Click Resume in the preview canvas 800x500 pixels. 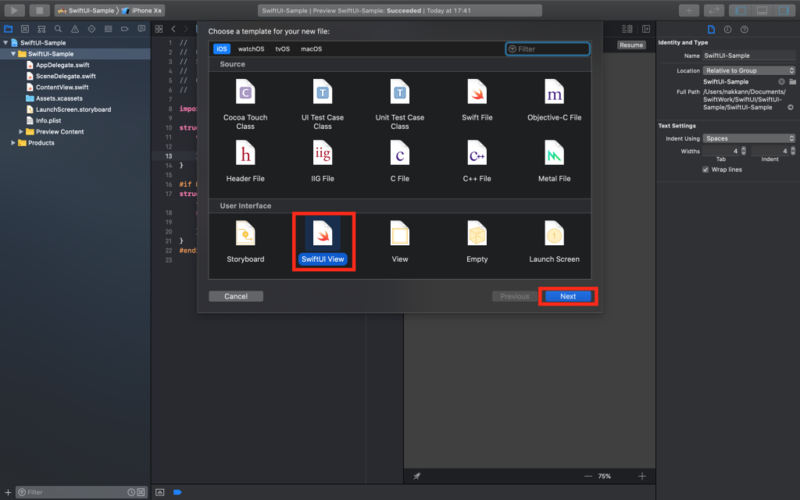coord(631,45)
